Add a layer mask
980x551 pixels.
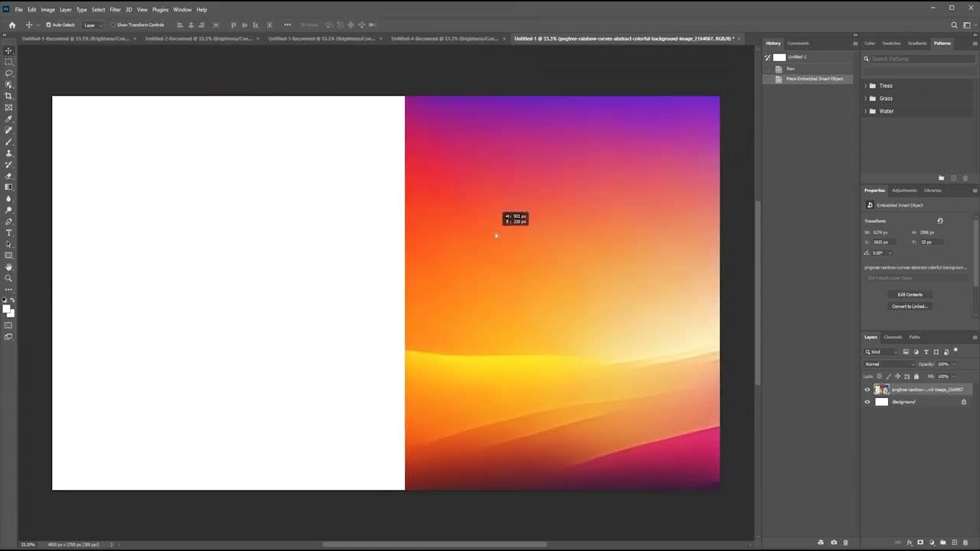[x=920, y=543]
